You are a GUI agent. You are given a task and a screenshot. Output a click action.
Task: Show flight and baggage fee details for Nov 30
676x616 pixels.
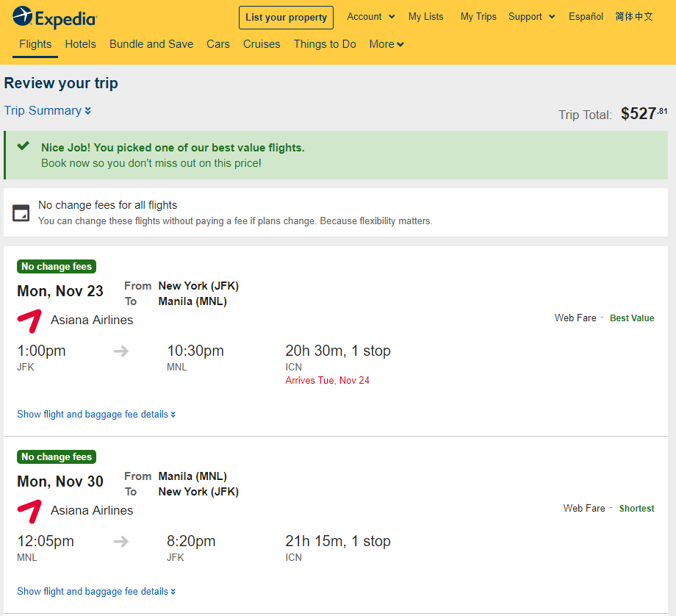(x=96, y=592)
